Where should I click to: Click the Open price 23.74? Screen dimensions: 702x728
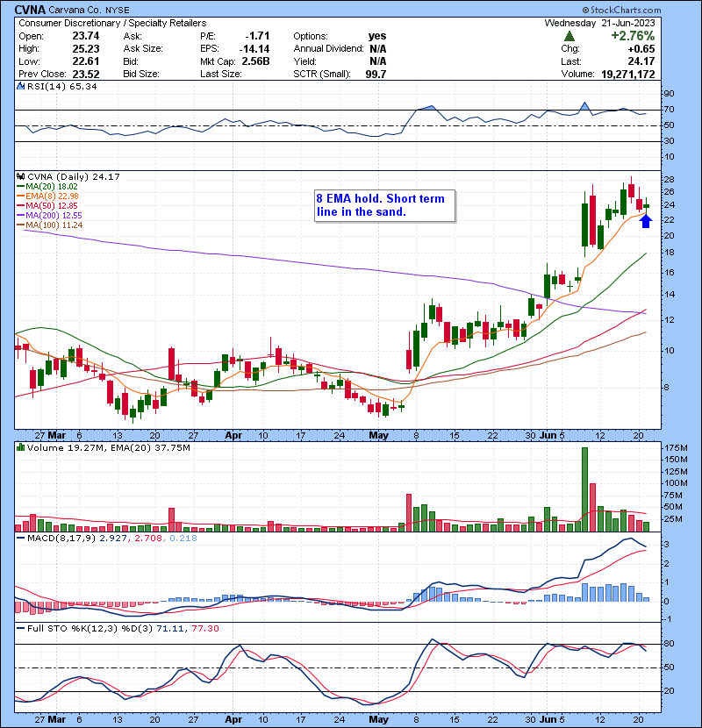[86, 36]
